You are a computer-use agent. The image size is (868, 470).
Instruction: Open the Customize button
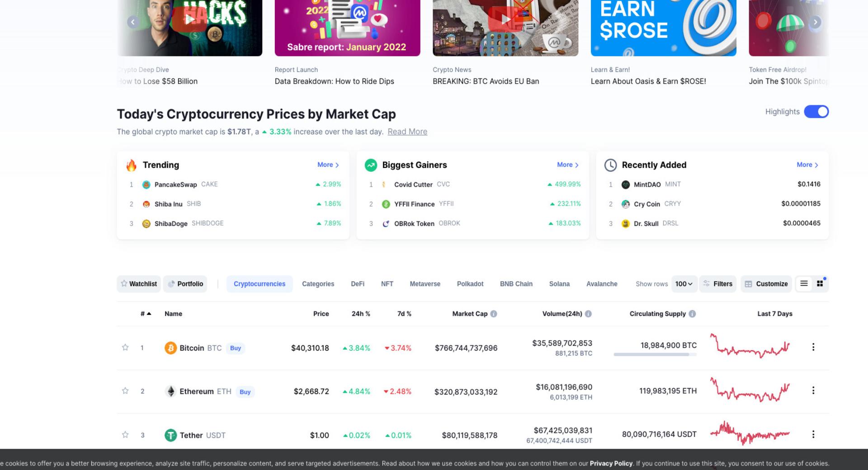pyautogui.click(x=766, y=284)
